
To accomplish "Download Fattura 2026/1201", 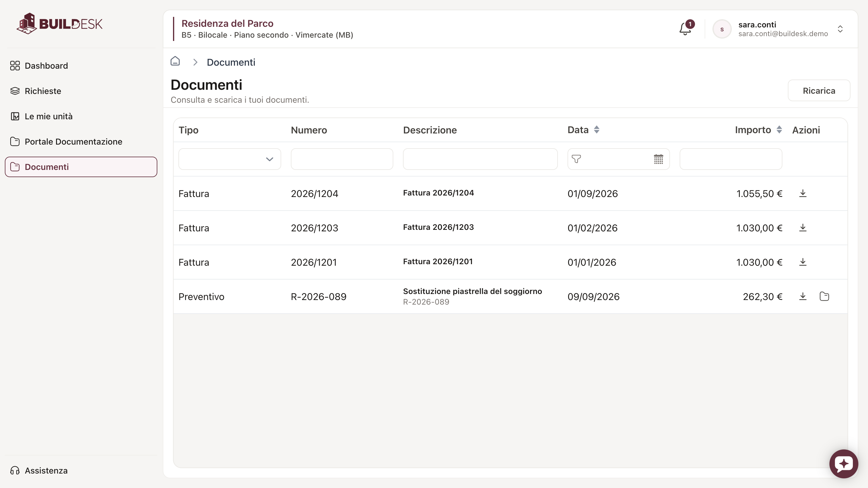I will point(803,262).
